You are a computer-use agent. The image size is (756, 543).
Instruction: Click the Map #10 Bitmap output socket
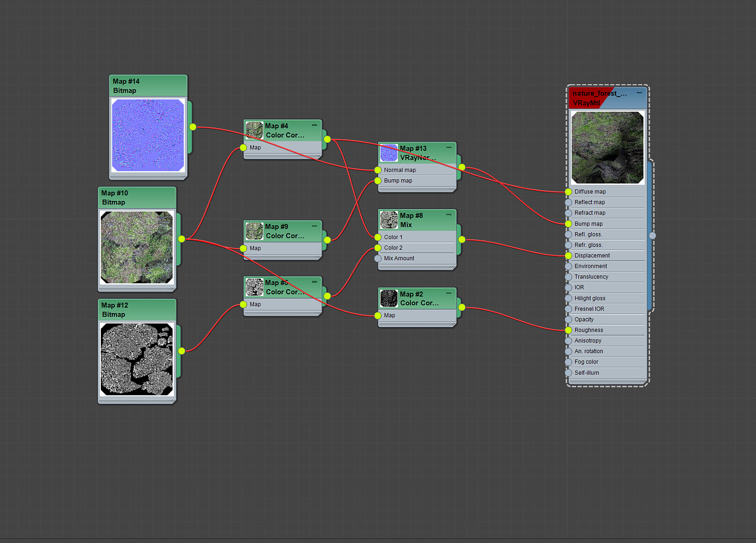182,239
